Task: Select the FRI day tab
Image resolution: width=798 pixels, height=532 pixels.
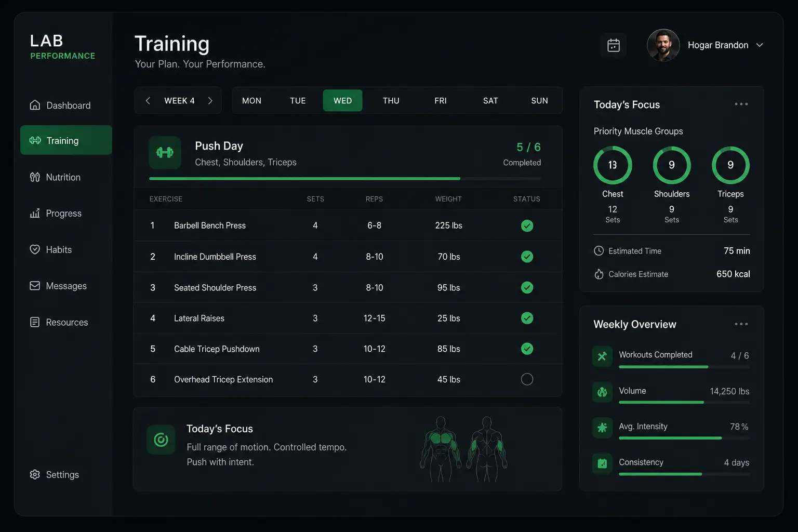Action: point(441,101)
